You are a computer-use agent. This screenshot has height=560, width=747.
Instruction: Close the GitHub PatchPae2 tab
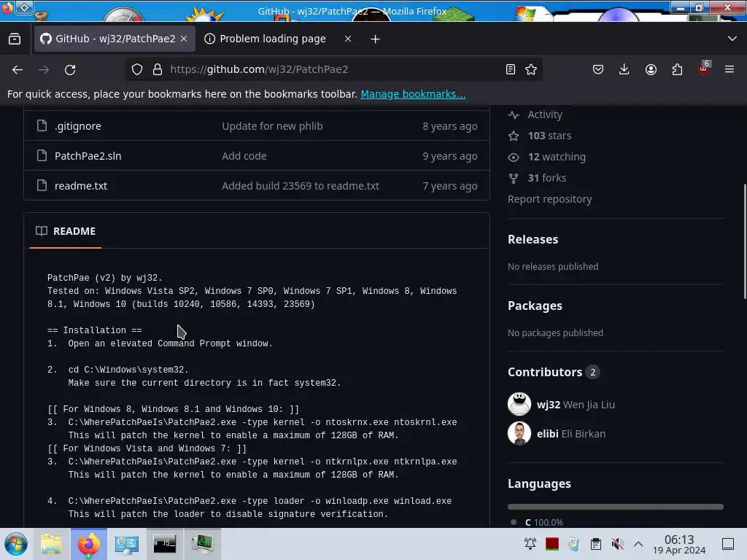(184, 39)
